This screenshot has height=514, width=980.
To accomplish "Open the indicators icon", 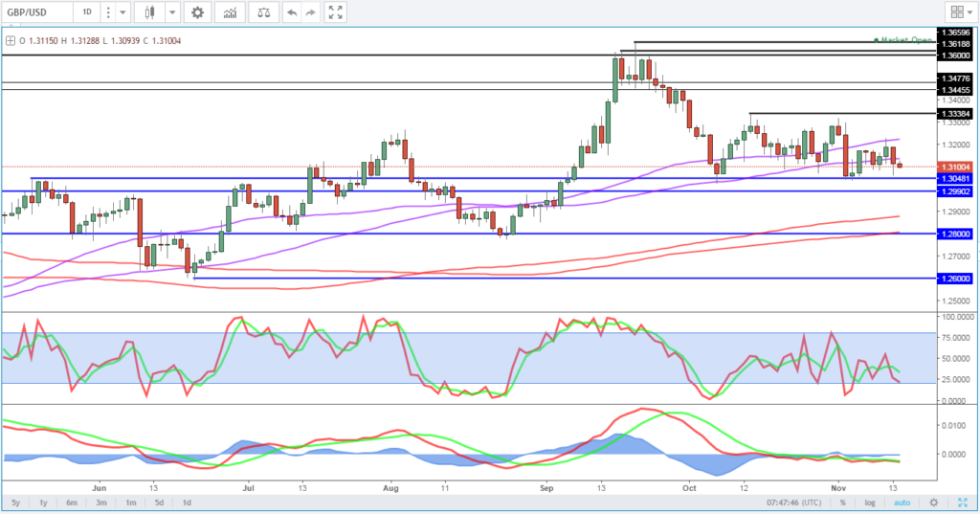I will tap(230, 11).
